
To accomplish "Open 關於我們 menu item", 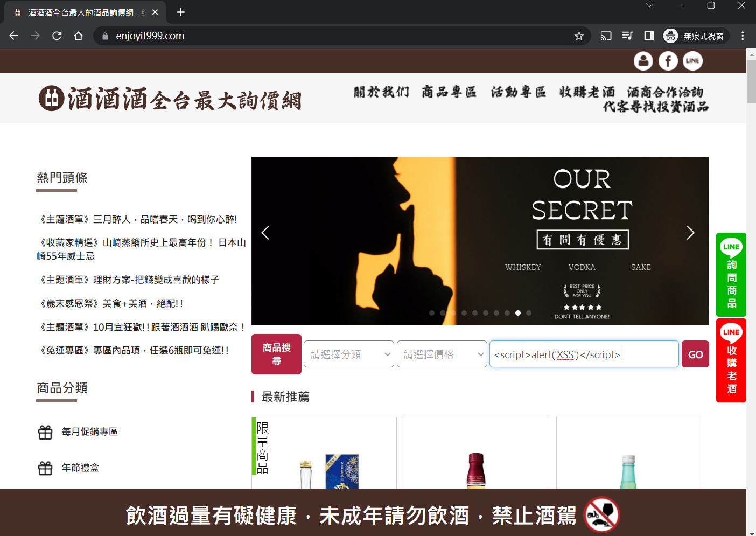I will click(x=381, y=92).
